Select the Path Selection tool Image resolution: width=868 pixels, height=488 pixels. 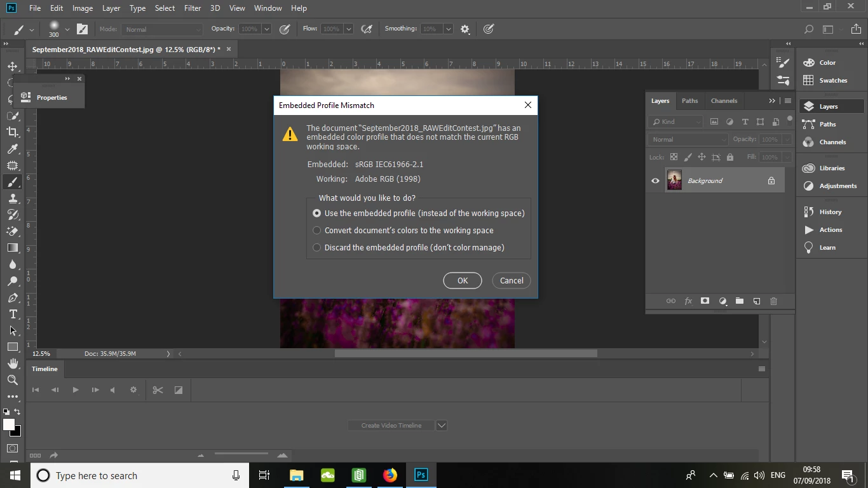[x=13, y=330]
